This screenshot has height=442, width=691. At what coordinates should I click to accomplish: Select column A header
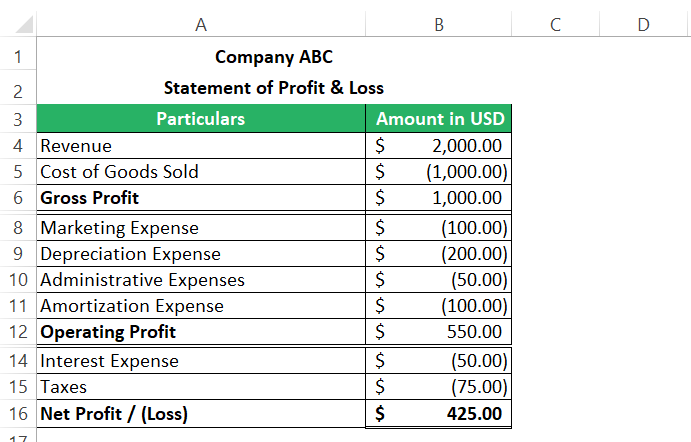(x=201, y=24)
